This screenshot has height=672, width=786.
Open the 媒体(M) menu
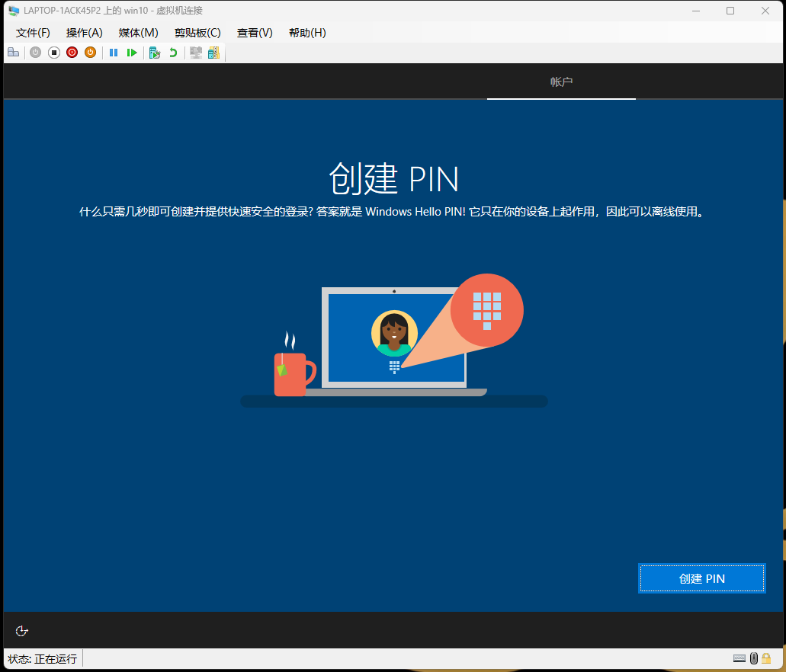coord(138,33)
